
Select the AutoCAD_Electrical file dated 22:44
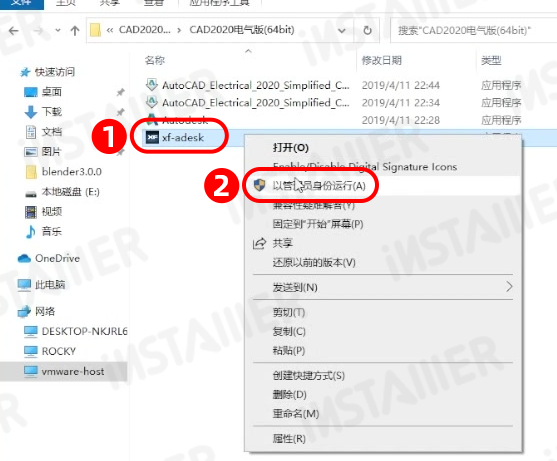(x=255, y=85)
